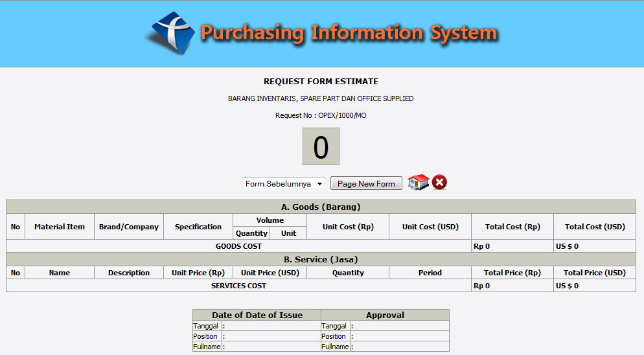Click the home house icon
644x355 pixels.
418,182
